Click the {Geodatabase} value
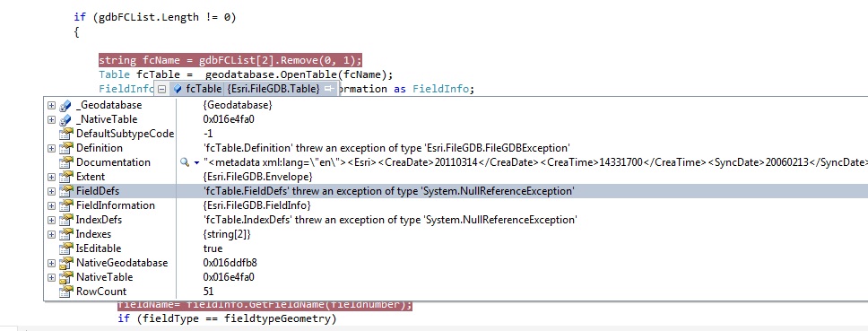868x331 pixels. 238,105
